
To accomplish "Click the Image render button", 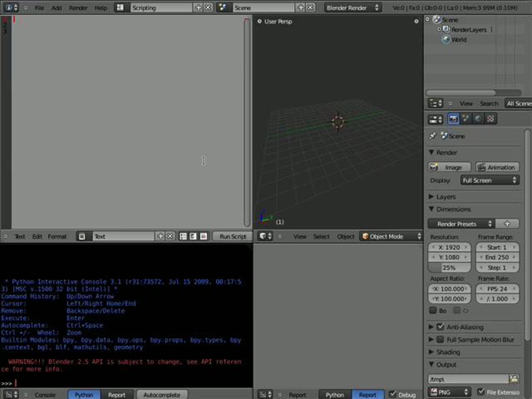I will click(449, 167).
